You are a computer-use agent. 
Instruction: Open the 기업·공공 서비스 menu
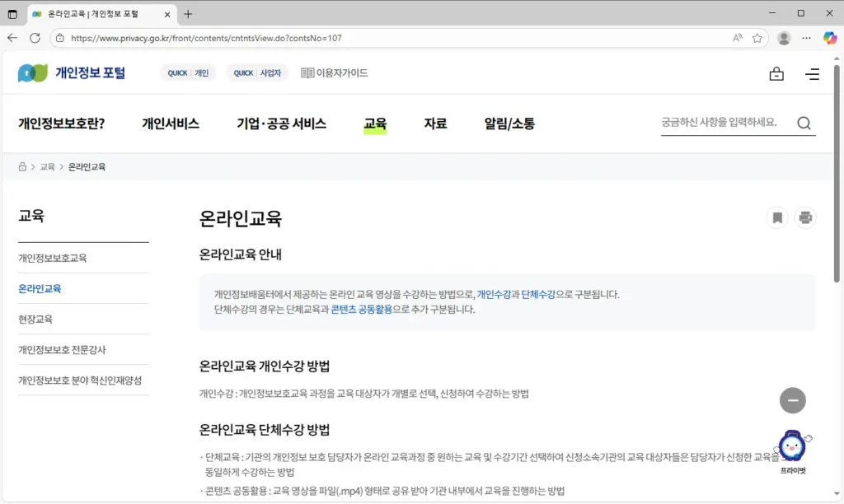[x=281, y=124]
